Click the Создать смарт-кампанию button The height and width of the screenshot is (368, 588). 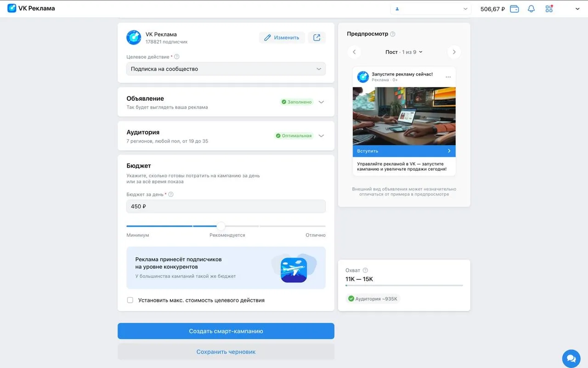(x=226, y=331)
